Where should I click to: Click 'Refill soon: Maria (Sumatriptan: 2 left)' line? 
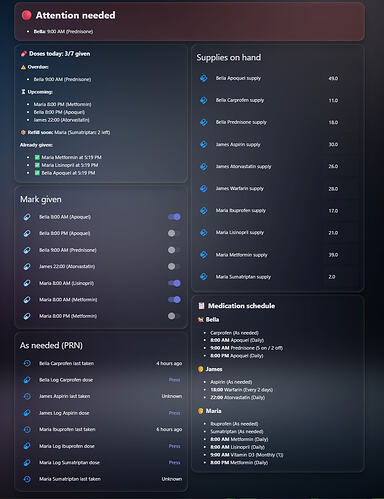[65, 132]
